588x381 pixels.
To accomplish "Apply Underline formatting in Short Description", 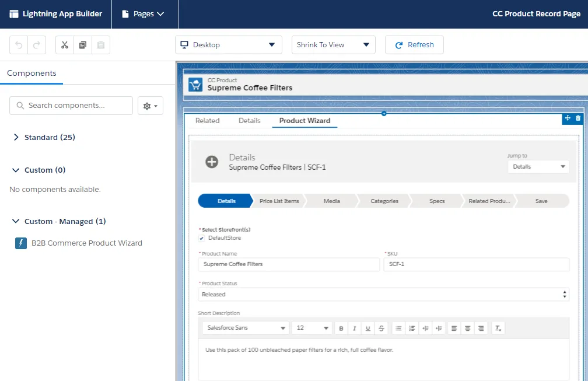I will (x=368, y=328).
